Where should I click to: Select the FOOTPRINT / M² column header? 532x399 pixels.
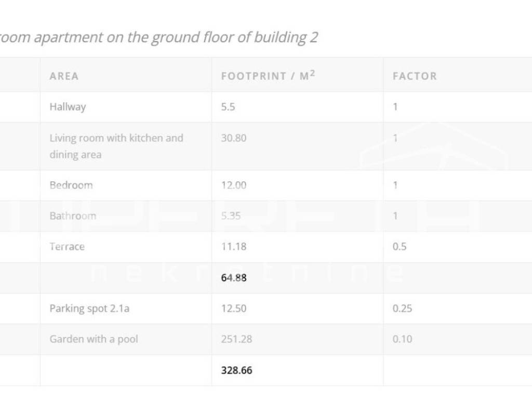click(x=268, y=76)
